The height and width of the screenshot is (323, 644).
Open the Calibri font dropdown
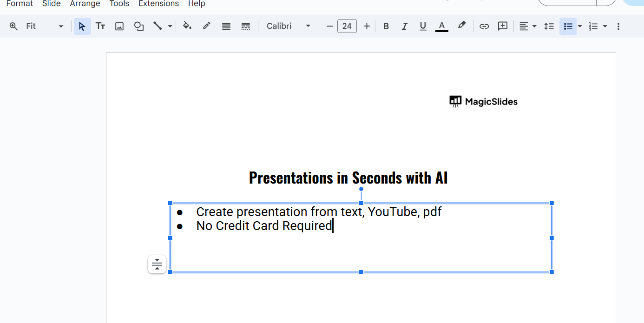[x=288, y=26]
